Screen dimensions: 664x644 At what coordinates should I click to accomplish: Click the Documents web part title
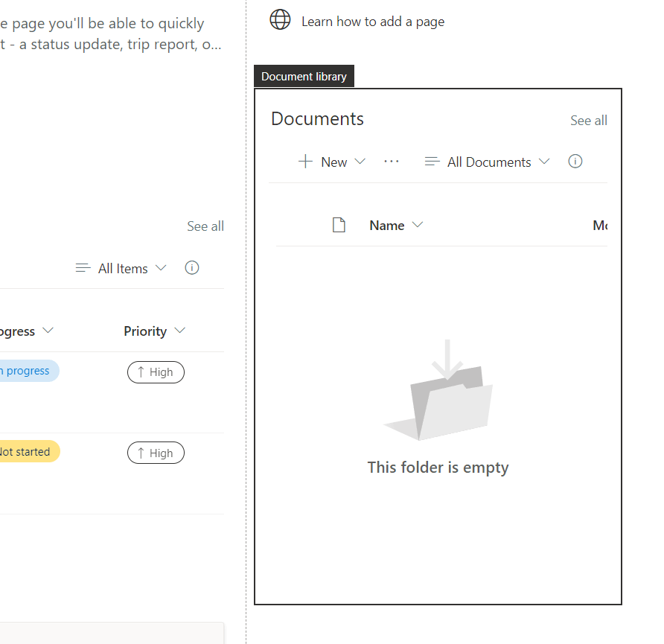pos(317,119)
